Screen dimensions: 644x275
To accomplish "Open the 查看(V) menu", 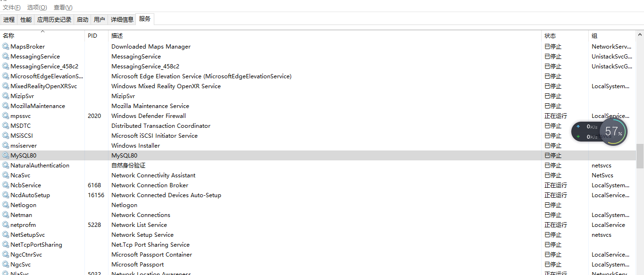I will point(63,7).
